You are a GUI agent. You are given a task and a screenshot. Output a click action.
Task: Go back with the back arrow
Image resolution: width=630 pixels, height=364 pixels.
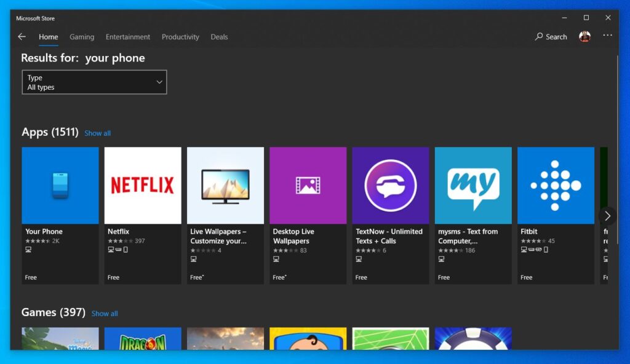(x=22, y=36)
